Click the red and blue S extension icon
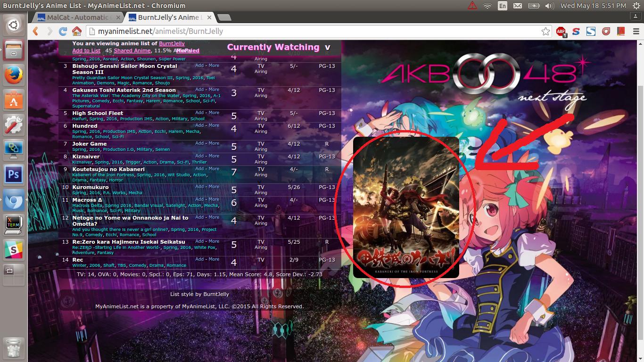Screen dimensions: 644x362 pyautogui.click(x=576, y=32)
